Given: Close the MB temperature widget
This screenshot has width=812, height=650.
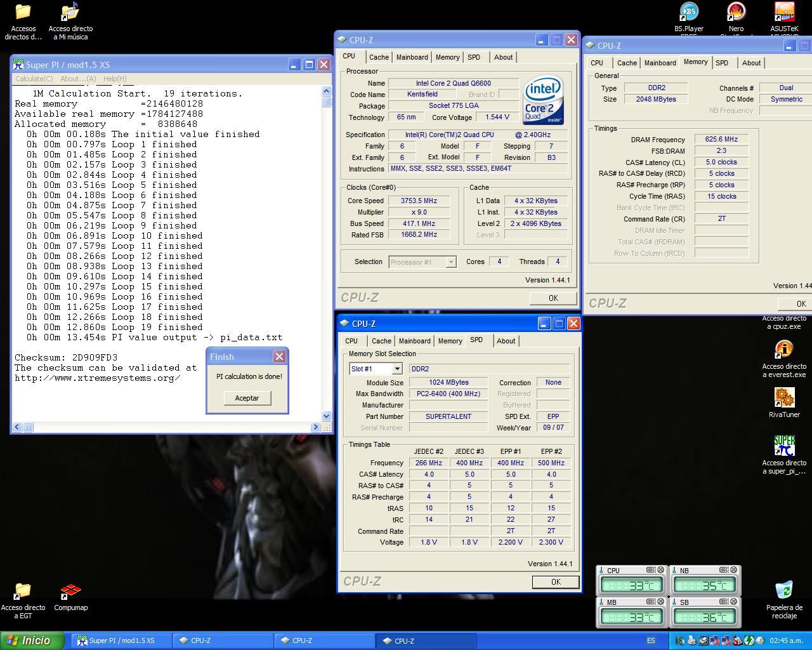Looking at the screenshot, I should (660, 602).
